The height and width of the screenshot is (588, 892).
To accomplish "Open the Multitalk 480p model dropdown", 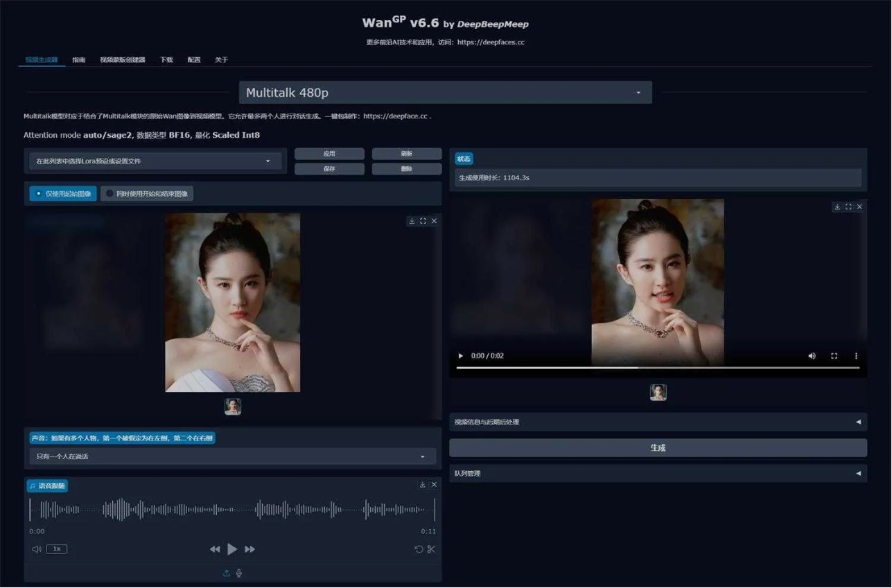I will click(x=445, y=93).
